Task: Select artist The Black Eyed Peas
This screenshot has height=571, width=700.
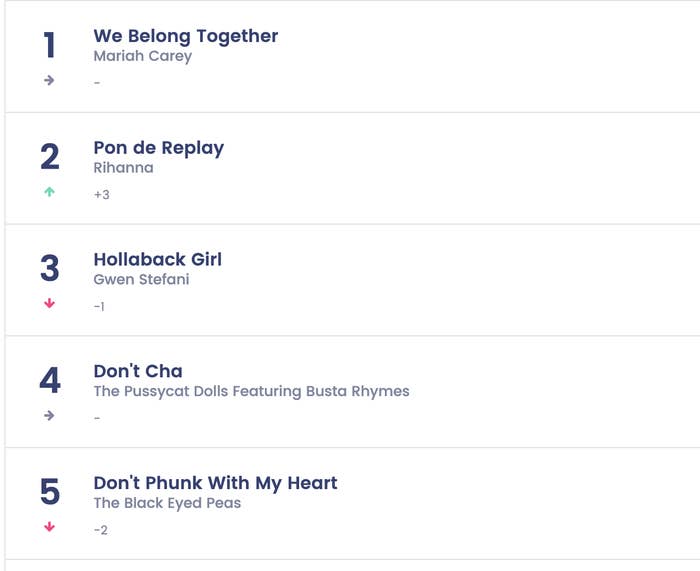Action: (167, 503)
